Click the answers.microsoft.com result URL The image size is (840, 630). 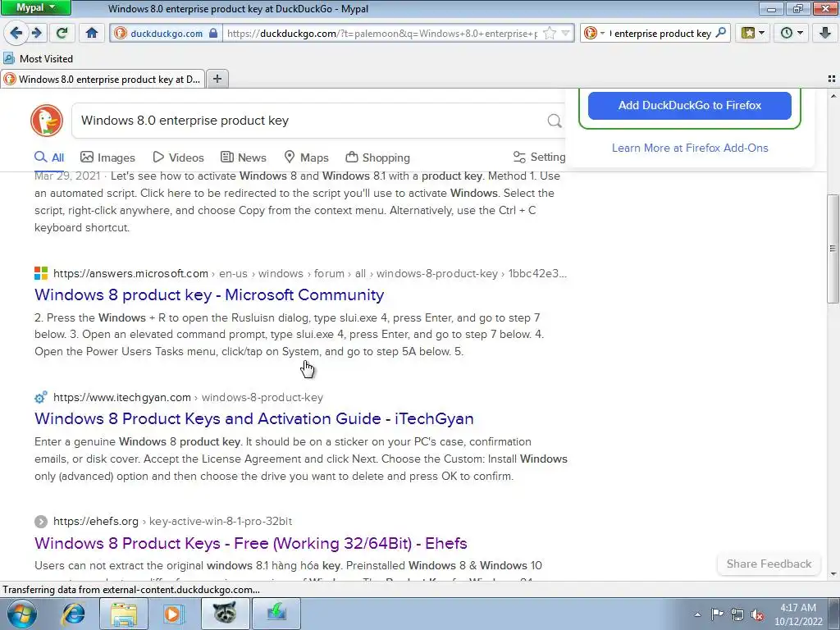point(309,273)
